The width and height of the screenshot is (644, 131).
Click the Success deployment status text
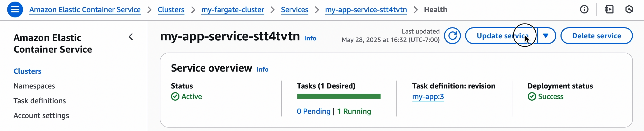(551, 97)
